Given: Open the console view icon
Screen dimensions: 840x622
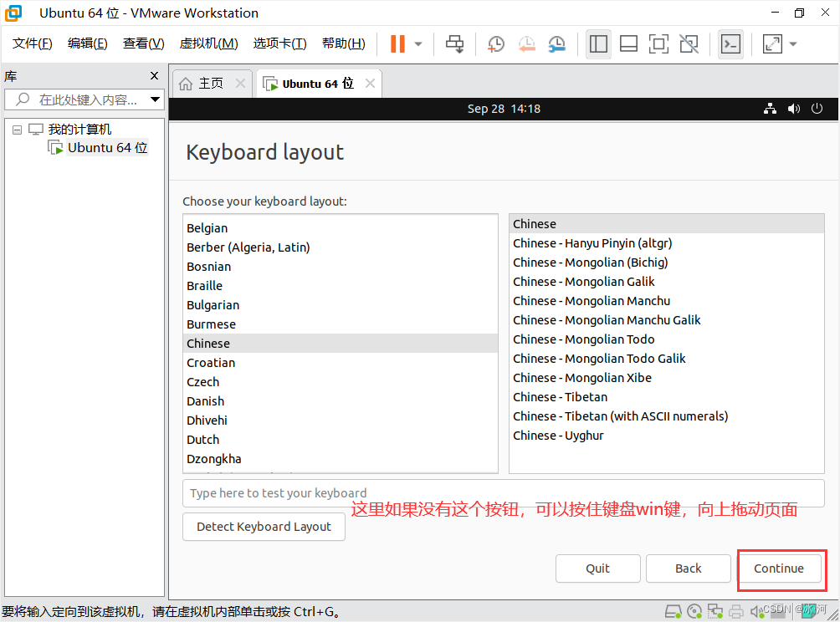Looking at the screenshot, I should [x=730, y=44].
